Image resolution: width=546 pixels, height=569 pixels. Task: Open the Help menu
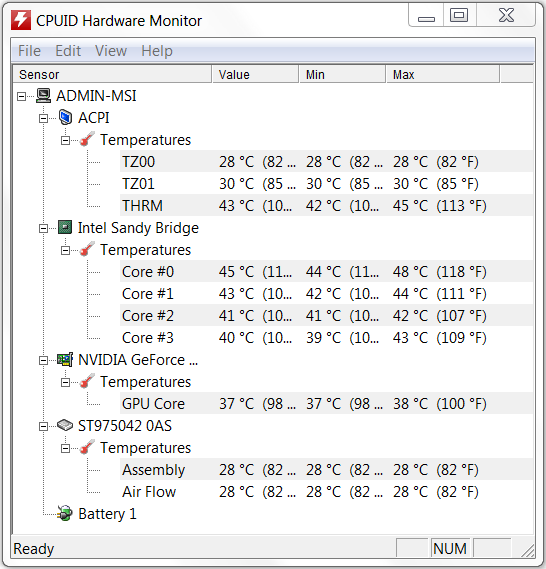[157, 51]
